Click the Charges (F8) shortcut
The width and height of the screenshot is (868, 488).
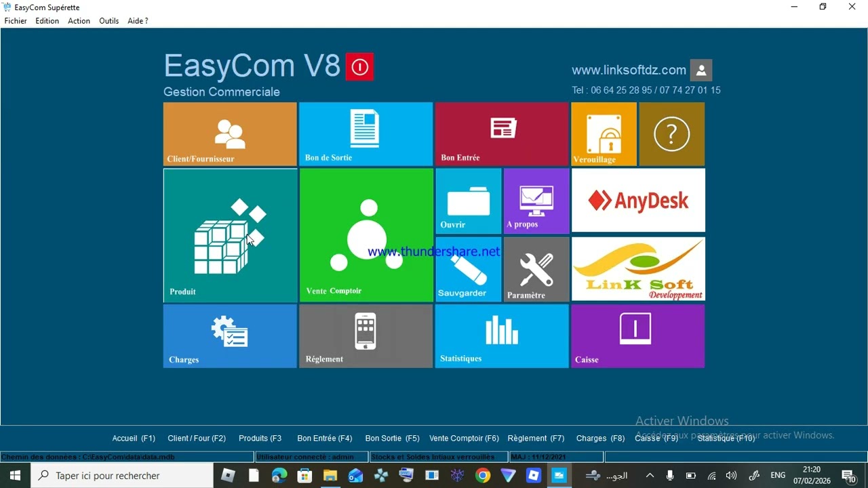tap(600, 439)
